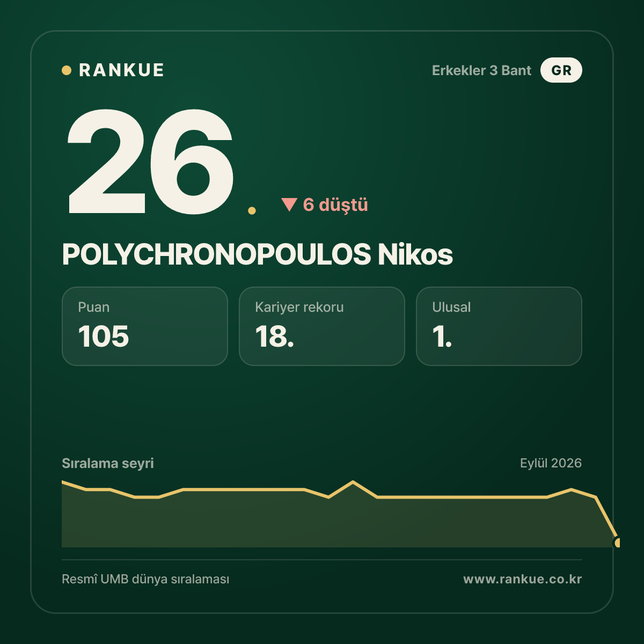644x644 pixels.
Task: Open the Puan 105 stat card
Action: pyautogui.click(x=145, y=326)
